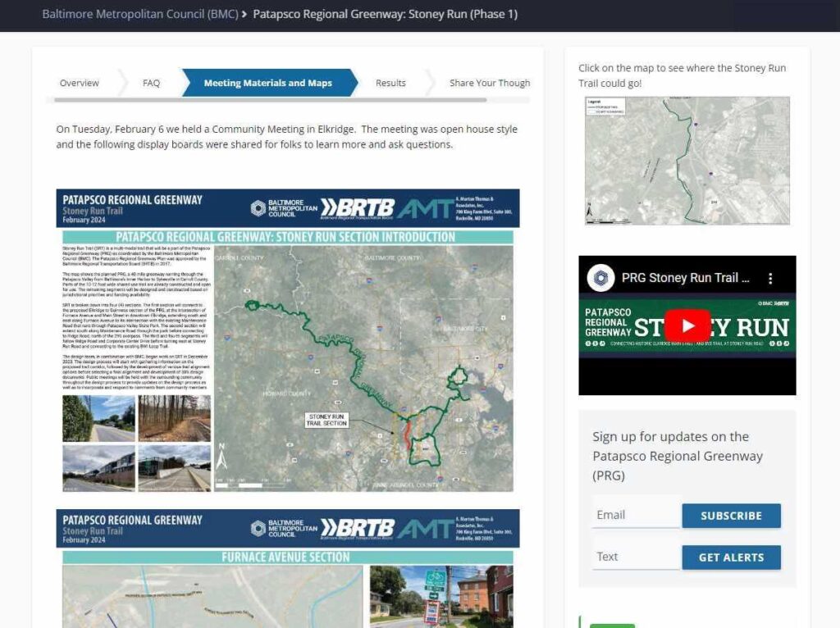
Task: Focus the Text phone number field
Action: [x=635, y=557]
